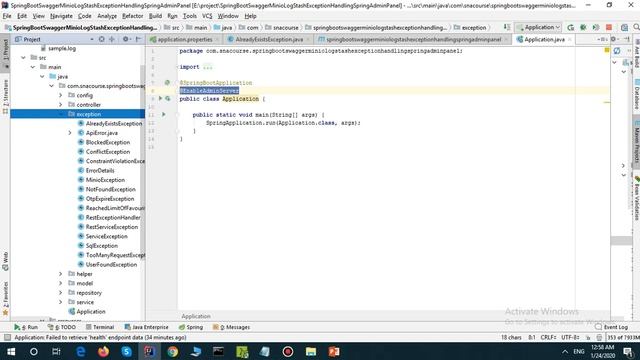
Task: Open Project panel settings gear
Action: point(126,39)
